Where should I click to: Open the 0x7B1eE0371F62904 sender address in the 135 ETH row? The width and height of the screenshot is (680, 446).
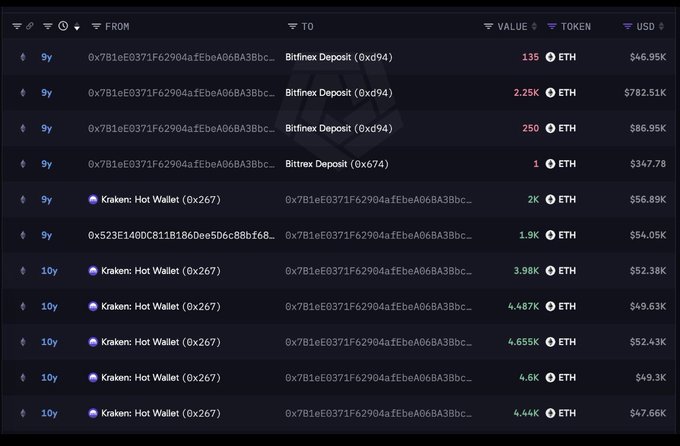(181, 57)
